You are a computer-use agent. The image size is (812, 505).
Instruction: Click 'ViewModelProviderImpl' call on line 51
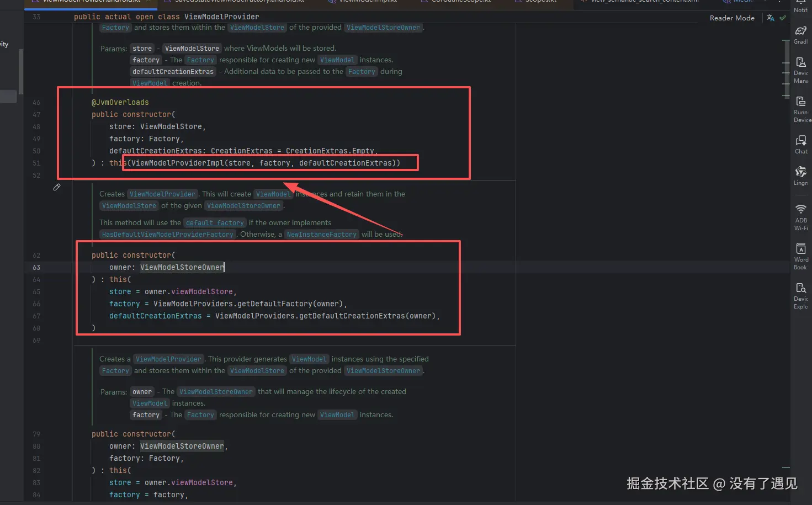pyautogui.click(x=178, y=163)
